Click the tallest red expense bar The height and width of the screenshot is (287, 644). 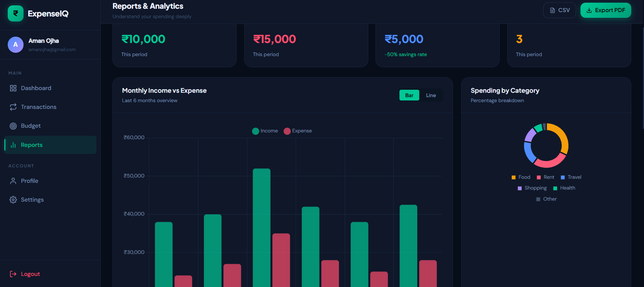point(281,260)
